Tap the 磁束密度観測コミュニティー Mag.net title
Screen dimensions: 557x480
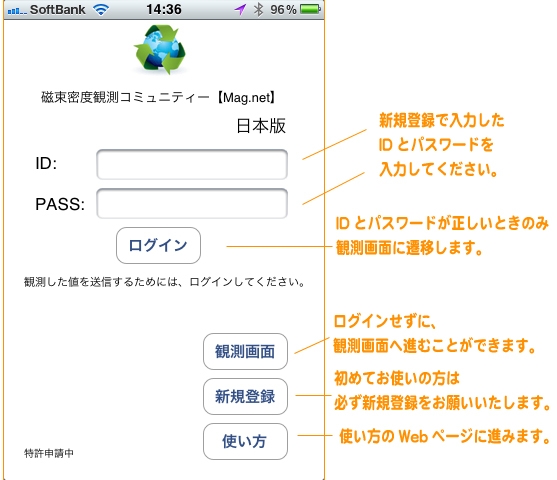coord(158,97)
